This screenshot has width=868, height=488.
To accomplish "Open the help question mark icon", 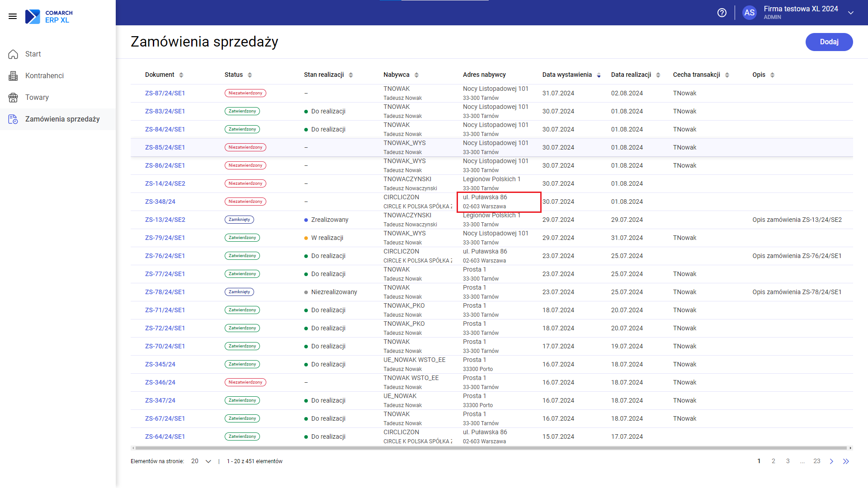I will 722,13.
